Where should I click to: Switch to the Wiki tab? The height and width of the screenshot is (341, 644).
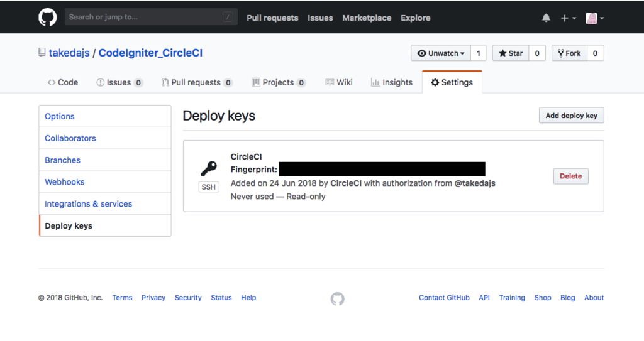point(339,82)
